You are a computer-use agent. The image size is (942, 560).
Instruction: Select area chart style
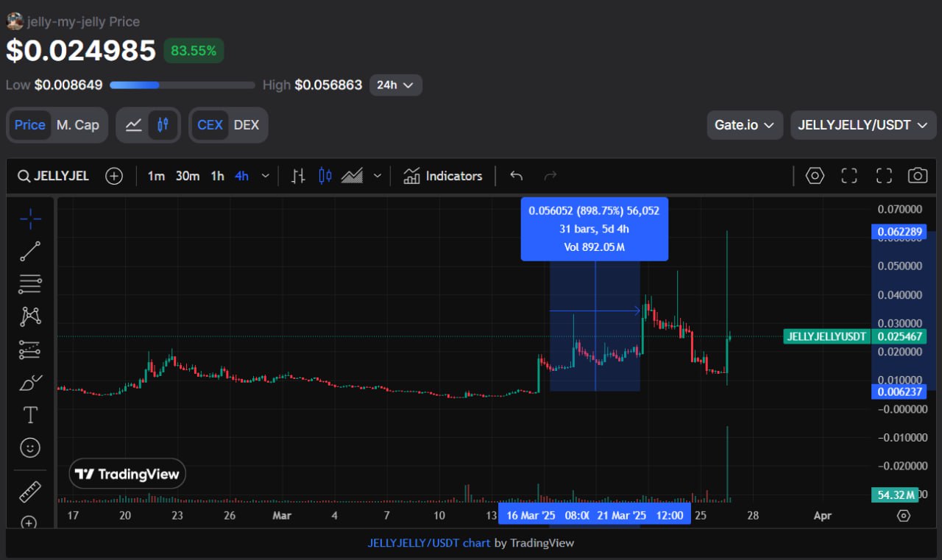[x=353, y=176]
